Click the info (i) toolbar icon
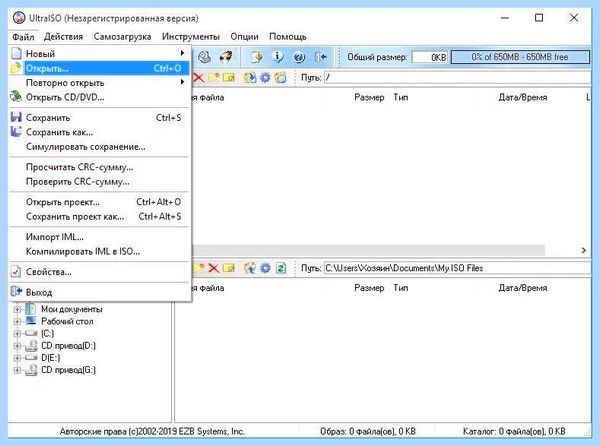The height and width of the screenshot is (446, 600). tap(278, 57)
